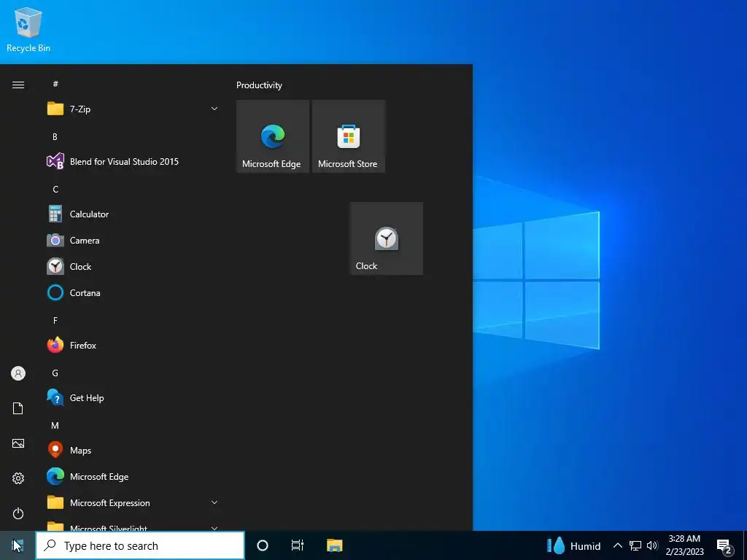Image resolution: width=747 pixels, height=560 pixels.
Task: Launch Cortana from the app list
Action: (133, 293)
